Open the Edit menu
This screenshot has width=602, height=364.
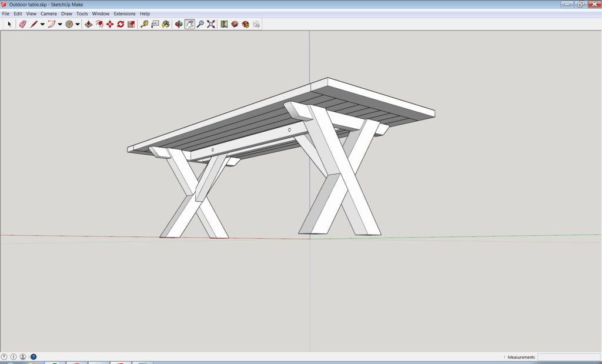click(x=18, y=14)
